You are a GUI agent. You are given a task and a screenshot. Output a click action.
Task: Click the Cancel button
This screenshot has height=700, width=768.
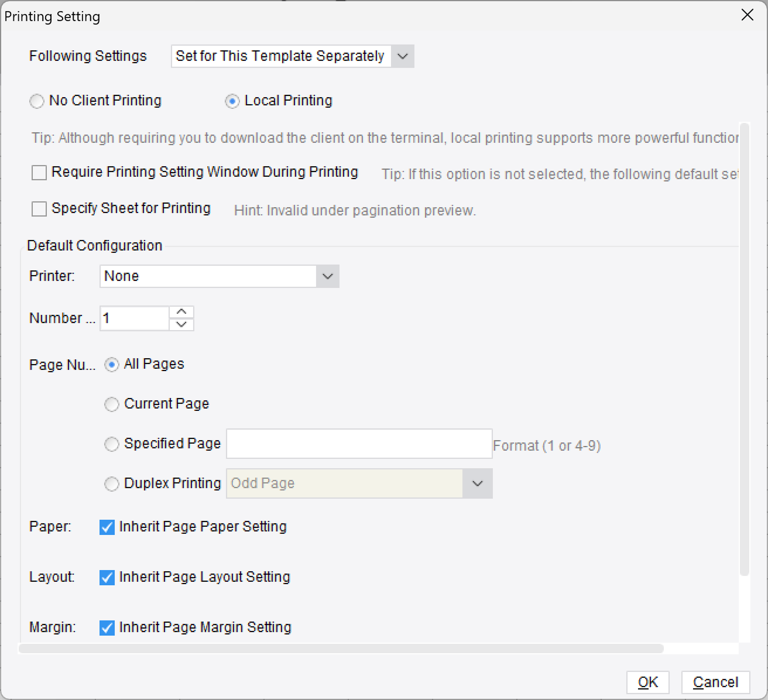[715, 682]
